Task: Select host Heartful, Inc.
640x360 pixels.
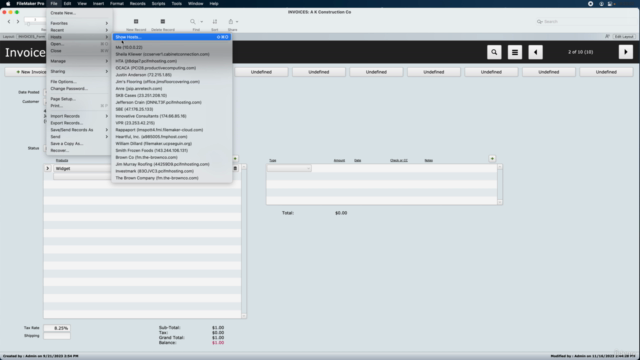Action: (x=171, y=137)
